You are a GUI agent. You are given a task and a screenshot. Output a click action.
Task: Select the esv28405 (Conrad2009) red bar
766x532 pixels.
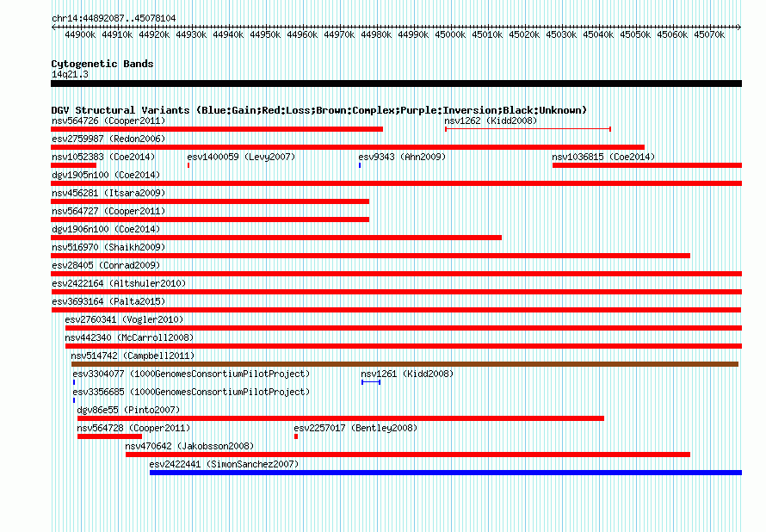[396, 274]
